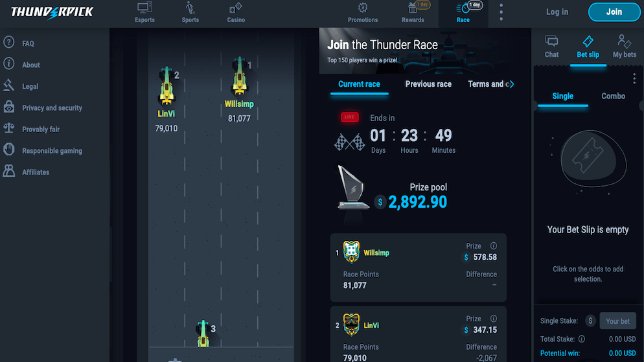
Task: Click the prize pool trophy icon
Action: click(x=352, y=187)
